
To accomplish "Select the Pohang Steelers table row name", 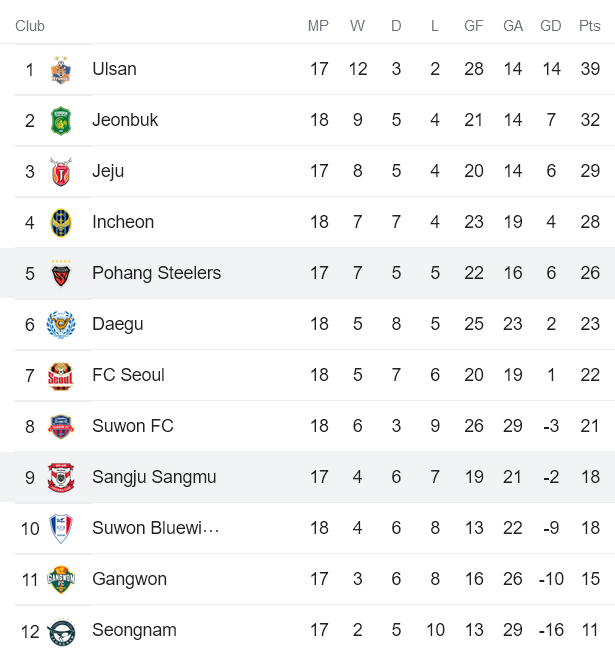I will coord(156,273).
